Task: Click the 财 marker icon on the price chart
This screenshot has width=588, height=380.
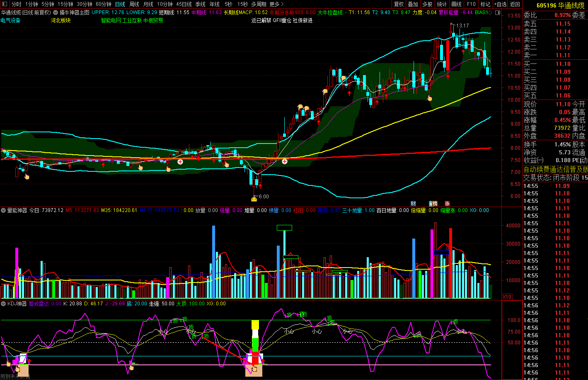Action: [x=413, y=203]
